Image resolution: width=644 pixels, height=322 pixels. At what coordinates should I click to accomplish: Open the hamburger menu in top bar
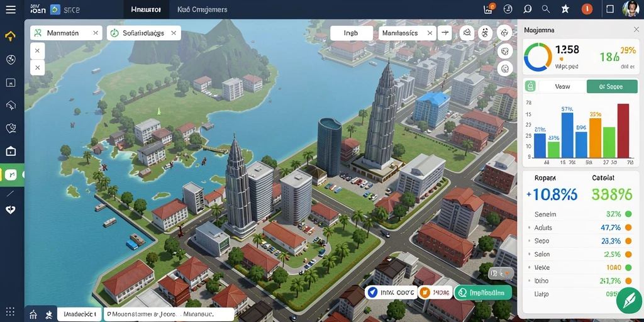pyautogui.click(x=11, y=9)
